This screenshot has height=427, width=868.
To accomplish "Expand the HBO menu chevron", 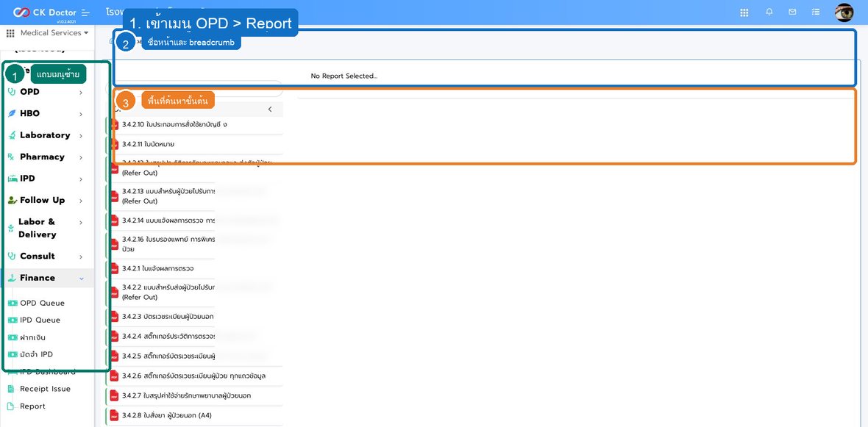I will (x=81, y=114).
